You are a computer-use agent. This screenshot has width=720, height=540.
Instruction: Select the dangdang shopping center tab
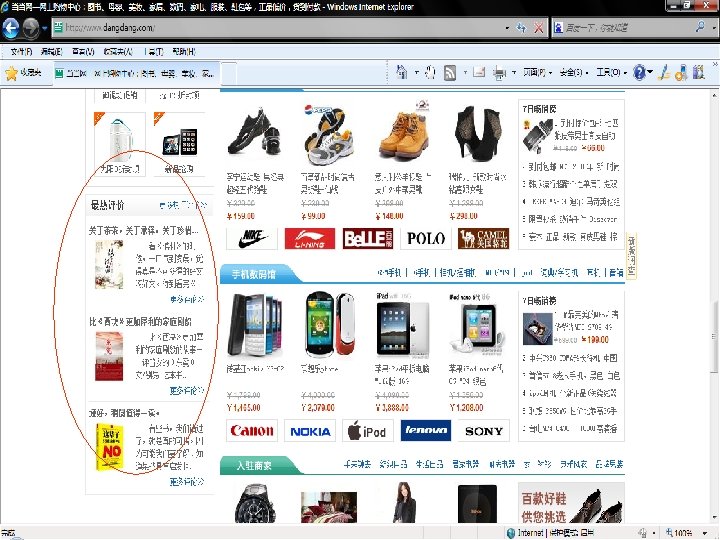point(136,73)
